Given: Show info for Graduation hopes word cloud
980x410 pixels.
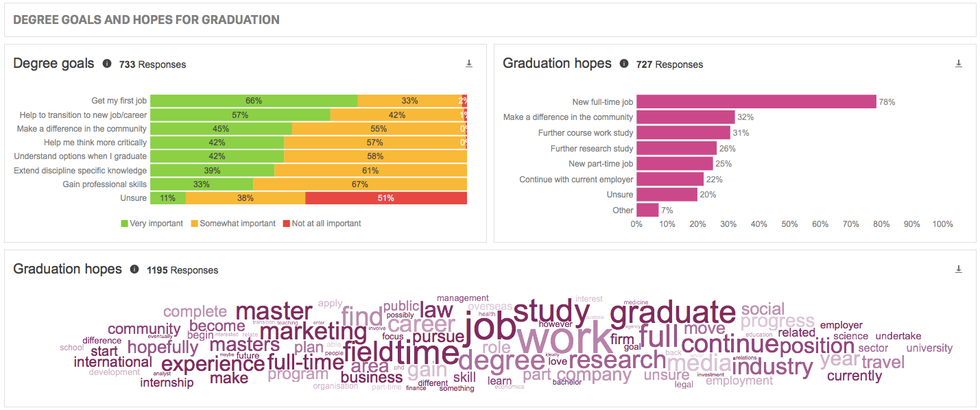Looking at the screenshot, I should click(134, 269).
